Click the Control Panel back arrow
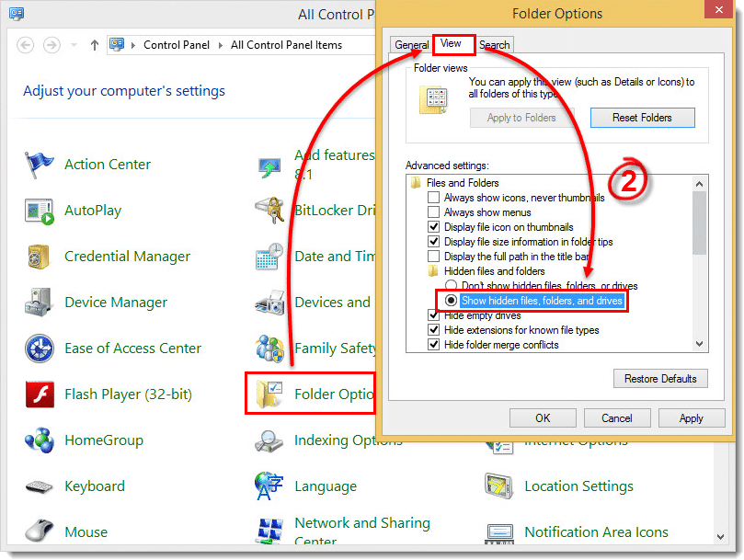 pos(25,46)
